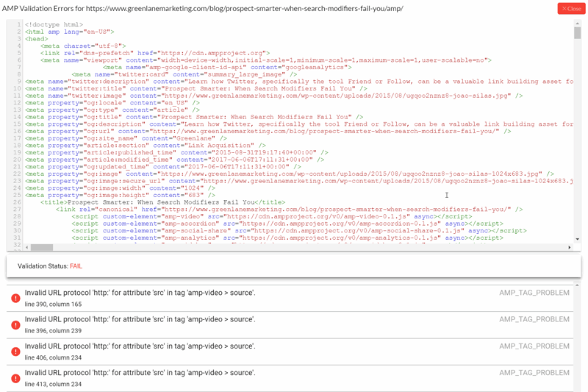588x392 pixels.
Task: Click viewport meta tag line 6
Action: (266, 60)
